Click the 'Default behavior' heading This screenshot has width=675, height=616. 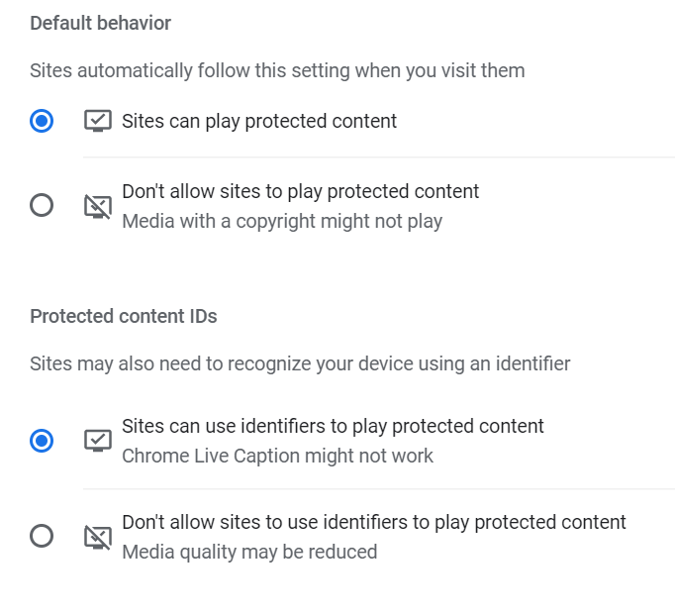(x=100, y=23)
